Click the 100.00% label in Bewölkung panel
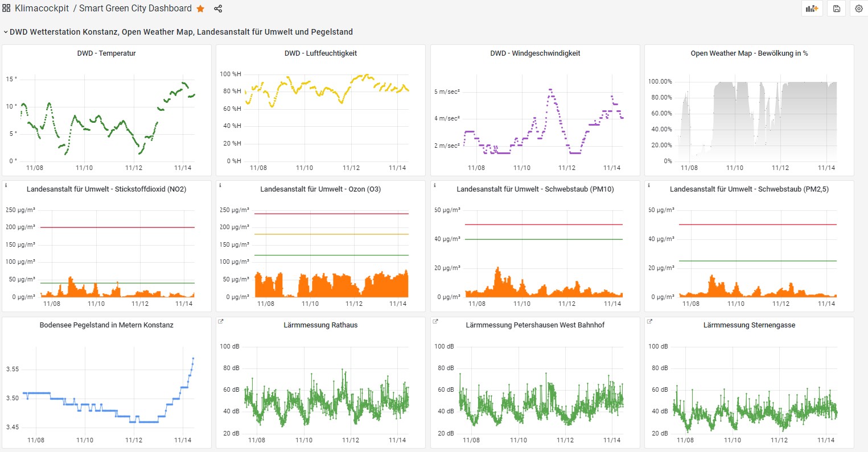Viewport: 868px width, 452px height. tap(660, 82)
